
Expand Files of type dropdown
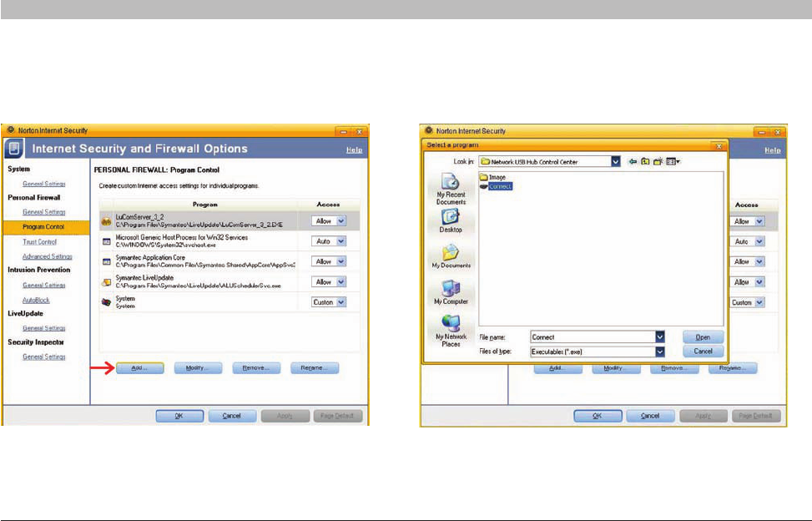point(660,352)
